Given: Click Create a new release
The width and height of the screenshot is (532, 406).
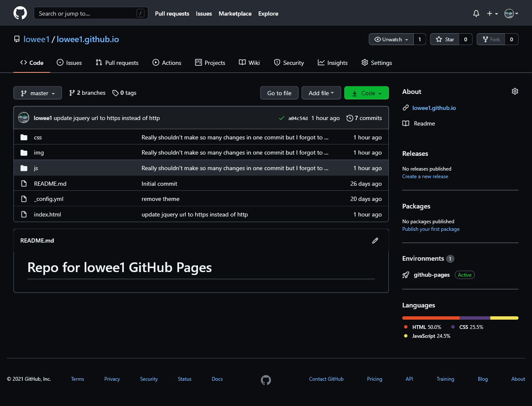Looking at the screenshot, I should click(x=425, y=176).
